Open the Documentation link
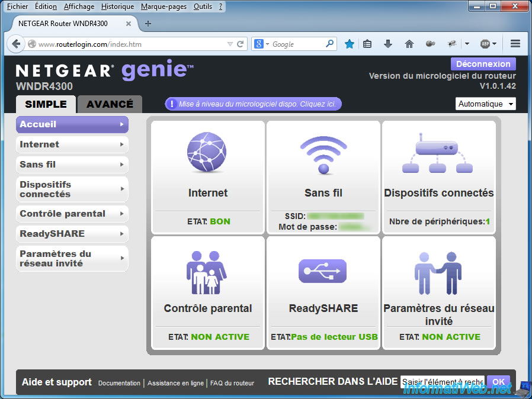532x399 pixels. (119, 383)
